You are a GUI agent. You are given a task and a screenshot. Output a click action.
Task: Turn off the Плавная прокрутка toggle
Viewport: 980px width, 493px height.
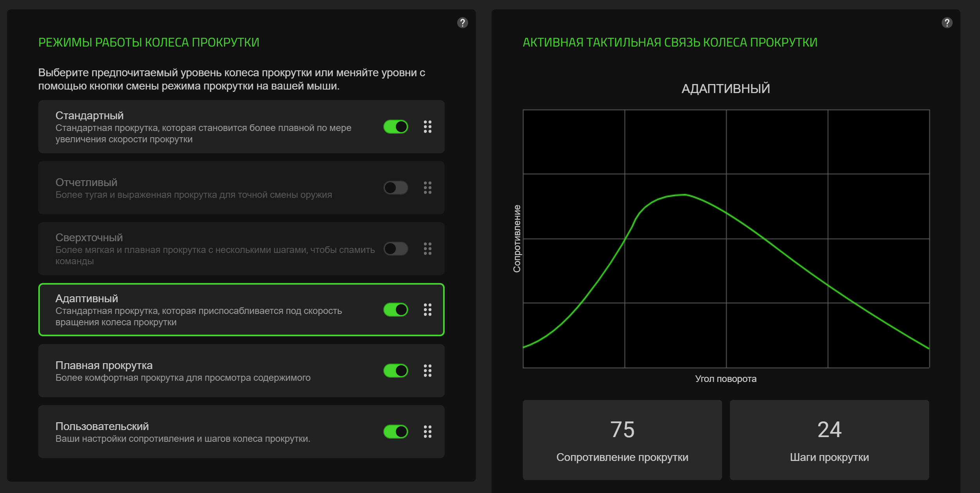point(395,371)
